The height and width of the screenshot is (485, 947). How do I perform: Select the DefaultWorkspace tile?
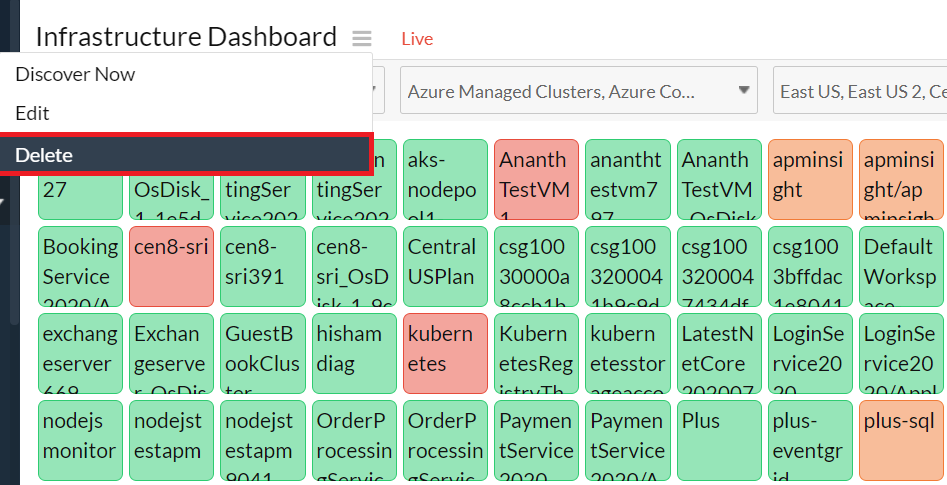coord(897,266)
